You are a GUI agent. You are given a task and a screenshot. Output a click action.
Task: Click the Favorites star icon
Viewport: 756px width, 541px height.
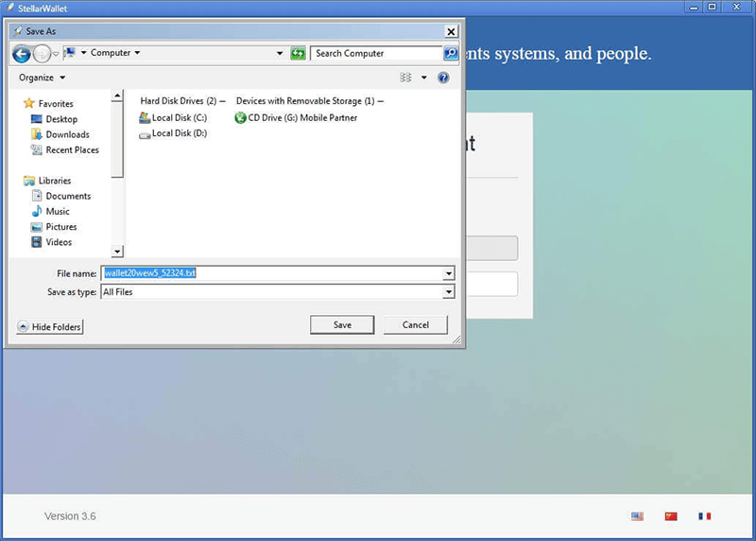(x=29, y=103)
